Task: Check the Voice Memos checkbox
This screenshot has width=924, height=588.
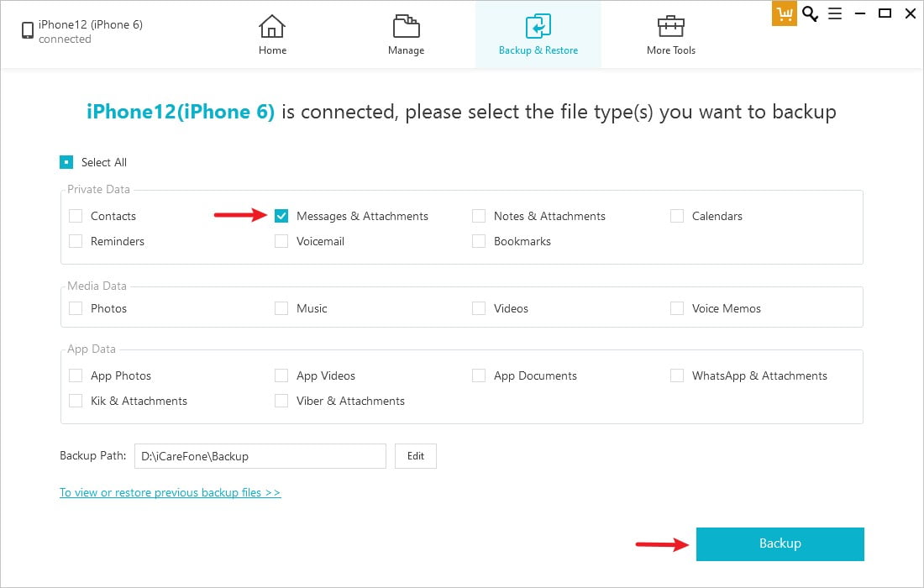Action: pos(677,308)
